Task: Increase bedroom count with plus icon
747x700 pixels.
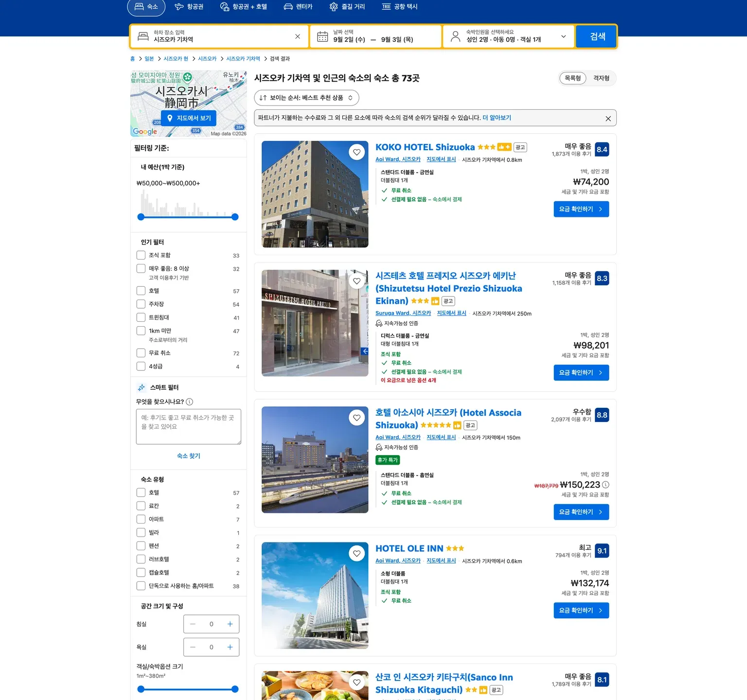Action: click(230, 624)
